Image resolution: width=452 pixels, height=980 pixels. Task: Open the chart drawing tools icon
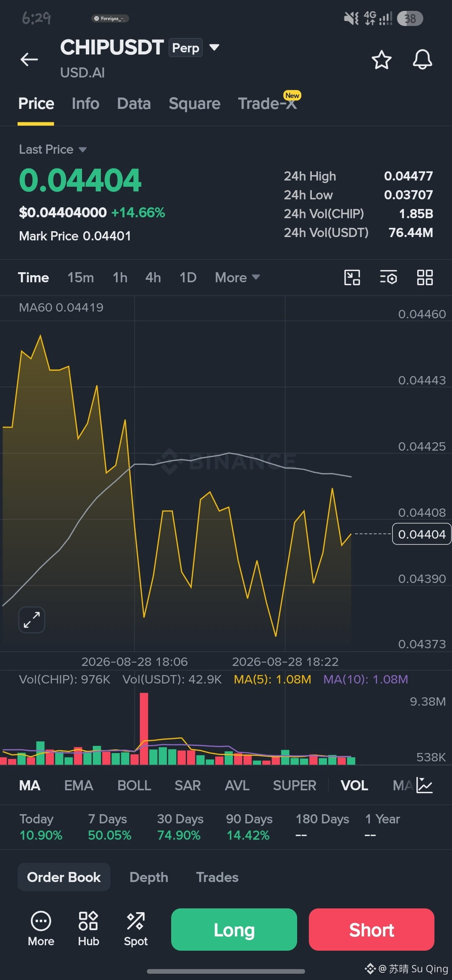352,277
